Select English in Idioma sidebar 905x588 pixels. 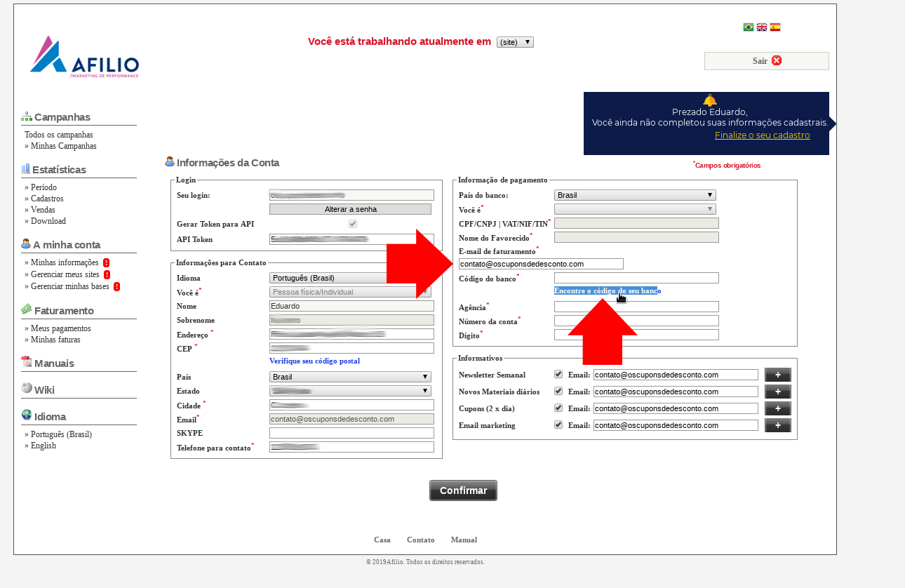click(40, 446)
